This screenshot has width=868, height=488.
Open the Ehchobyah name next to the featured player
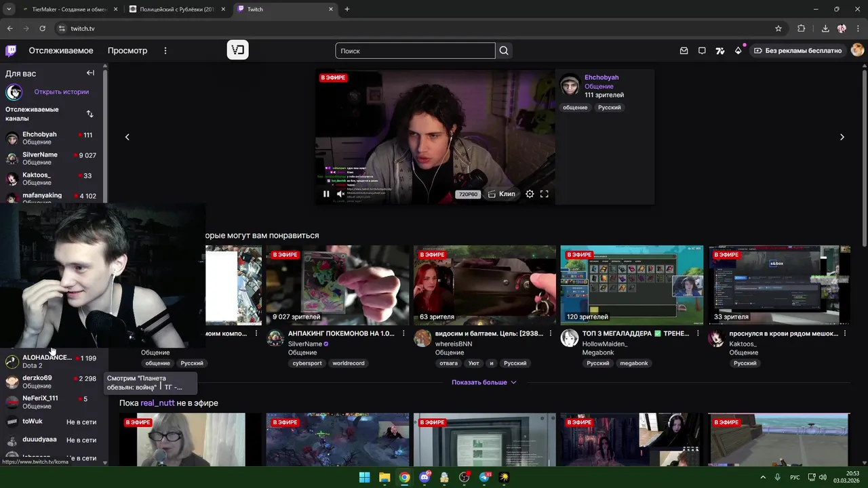pos(601,77)
